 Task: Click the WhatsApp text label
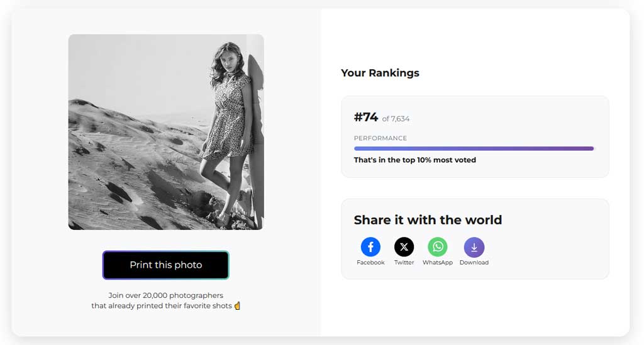pyautogui.click(x=438, y=263)
